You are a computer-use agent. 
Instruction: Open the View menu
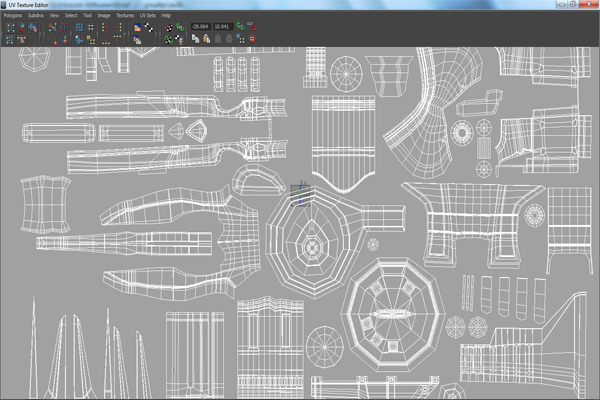(54, 15)
